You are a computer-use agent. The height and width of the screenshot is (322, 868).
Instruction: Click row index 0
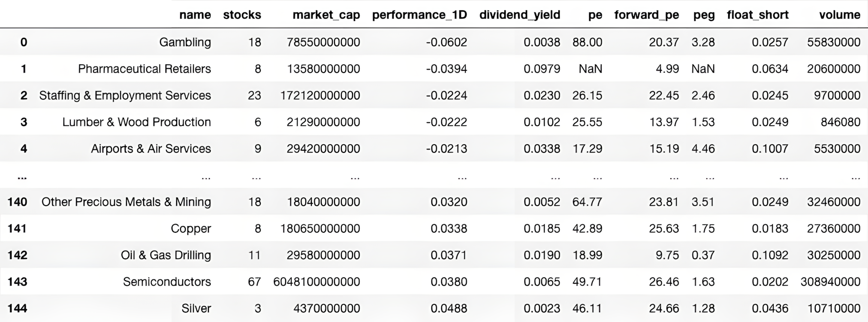click(x=24, y=42)
